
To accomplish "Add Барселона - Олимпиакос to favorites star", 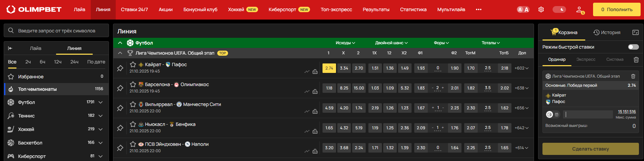I will click(133, 84).
